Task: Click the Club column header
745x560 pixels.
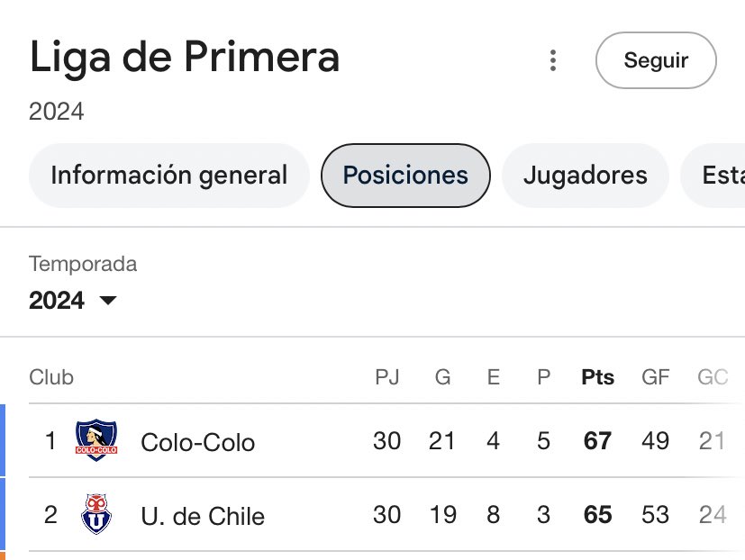Action: [x=51, y=377]
